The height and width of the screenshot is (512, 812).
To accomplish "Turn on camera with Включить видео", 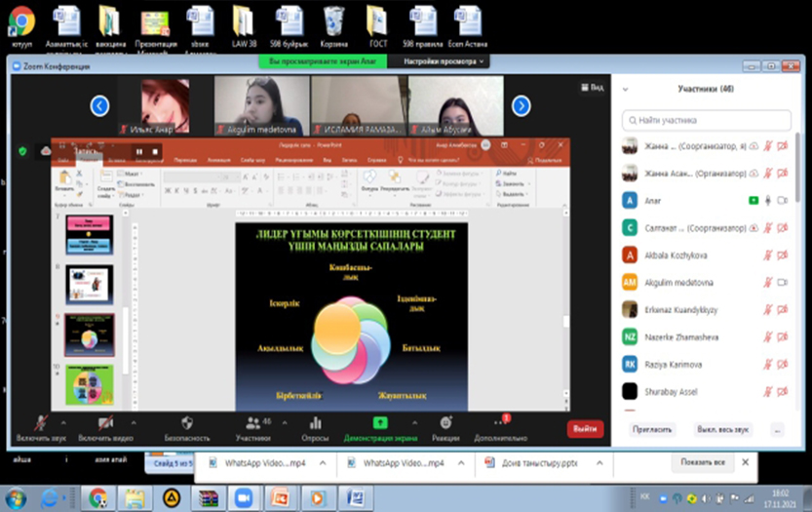I will click(107, 423).
